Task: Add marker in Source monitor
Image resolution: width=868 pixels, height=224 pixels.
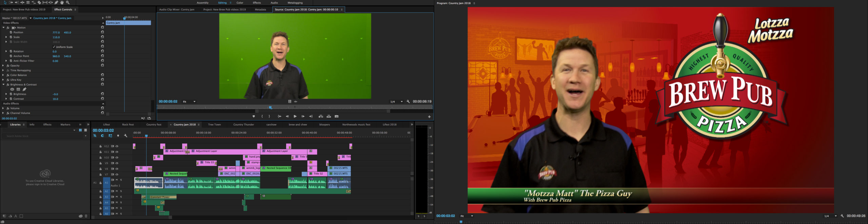Action: click(x=254, y=116)
